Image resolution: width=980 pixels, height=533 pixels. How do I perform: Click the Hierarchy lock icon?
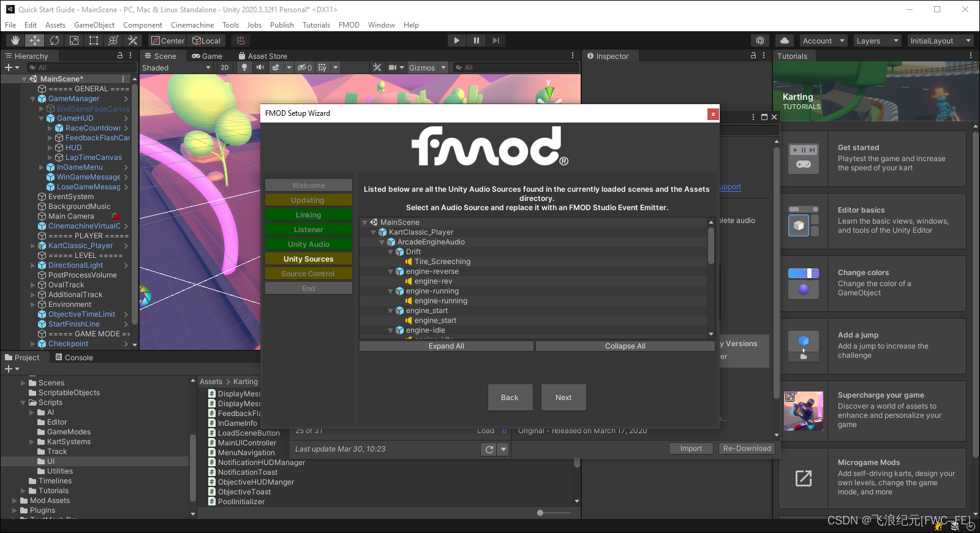(120, 55)
